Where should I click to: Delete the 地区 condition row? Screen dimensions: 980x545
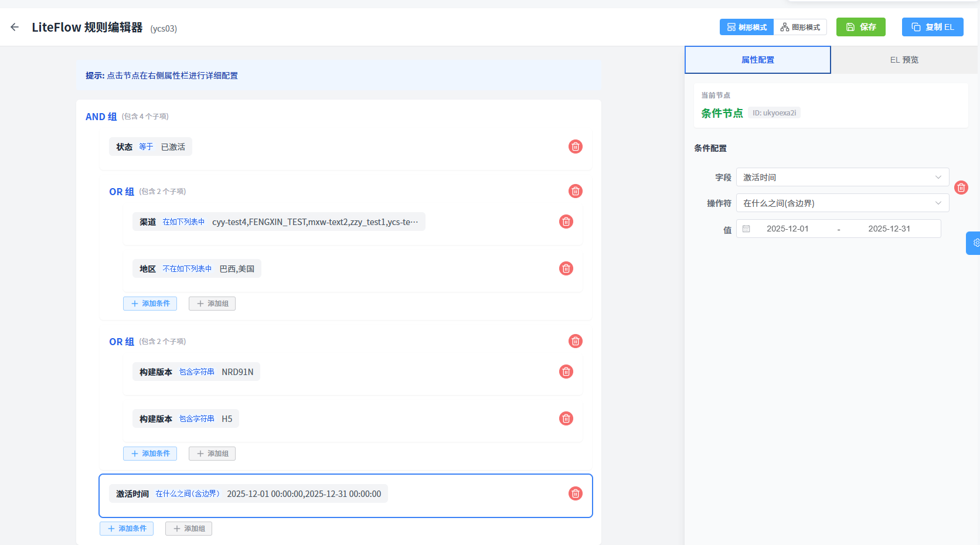pos(566,268)
